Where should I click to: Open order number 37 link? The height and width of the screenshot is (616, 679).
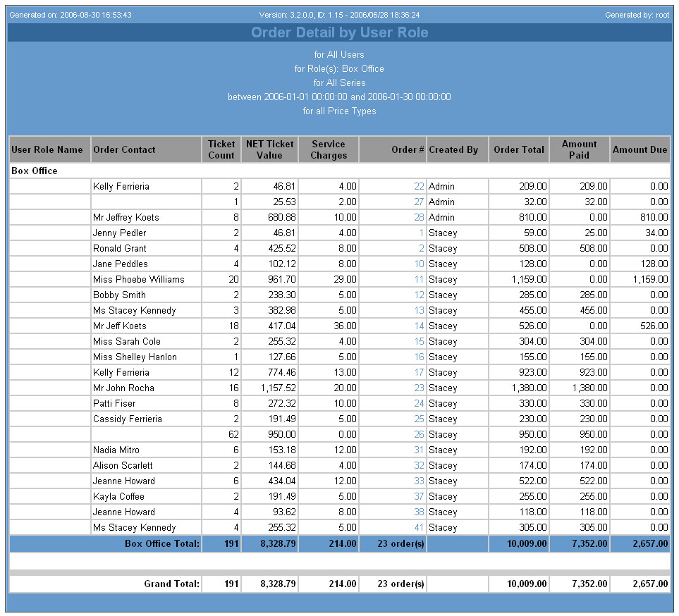click(x=419, y=497)
